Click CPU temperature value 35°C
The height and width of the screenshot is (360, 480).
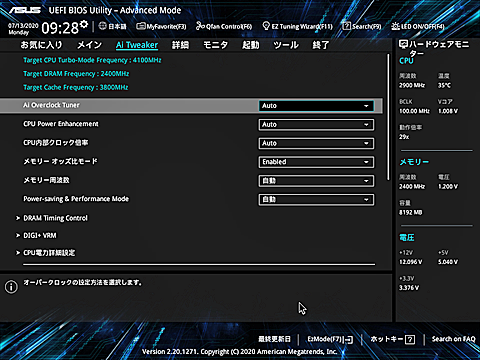pos(444,85)
